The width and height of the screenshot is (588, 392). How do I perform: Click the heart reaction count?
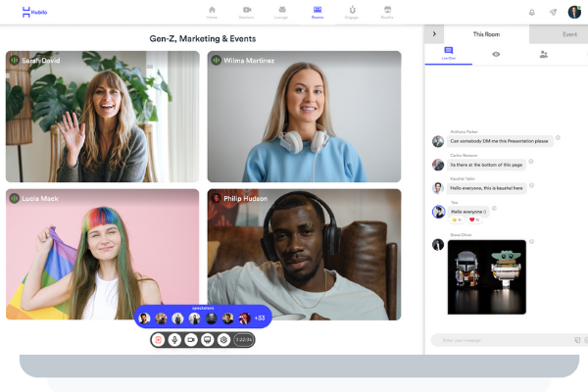click(474, 220)
